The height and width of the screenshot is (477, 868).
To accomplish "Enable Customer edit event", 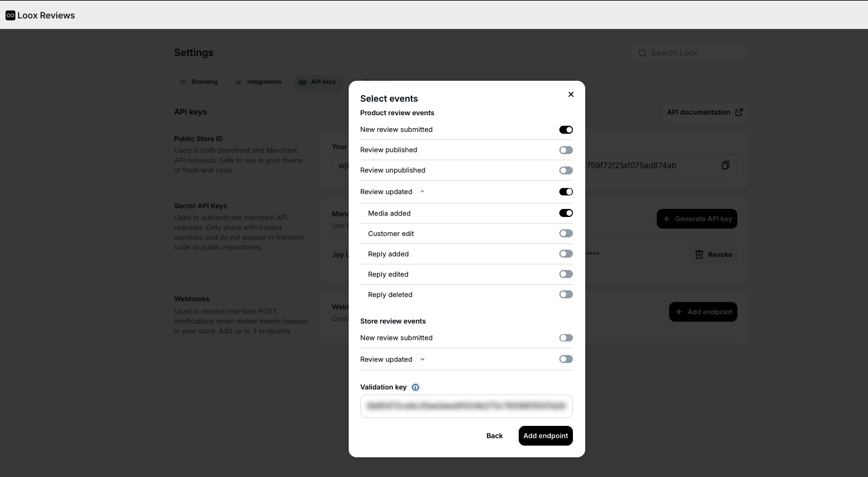I will tap(566, 234).
